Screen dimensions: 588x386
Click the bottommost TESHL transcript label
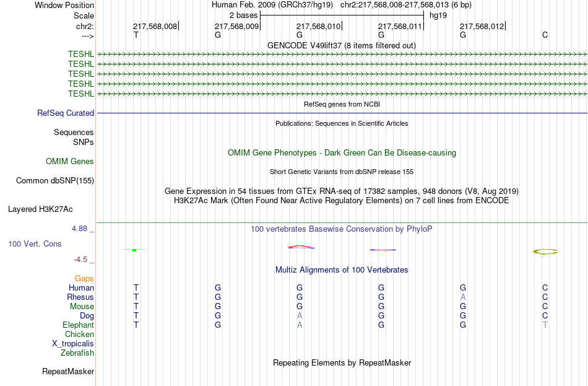pos(81,94)
